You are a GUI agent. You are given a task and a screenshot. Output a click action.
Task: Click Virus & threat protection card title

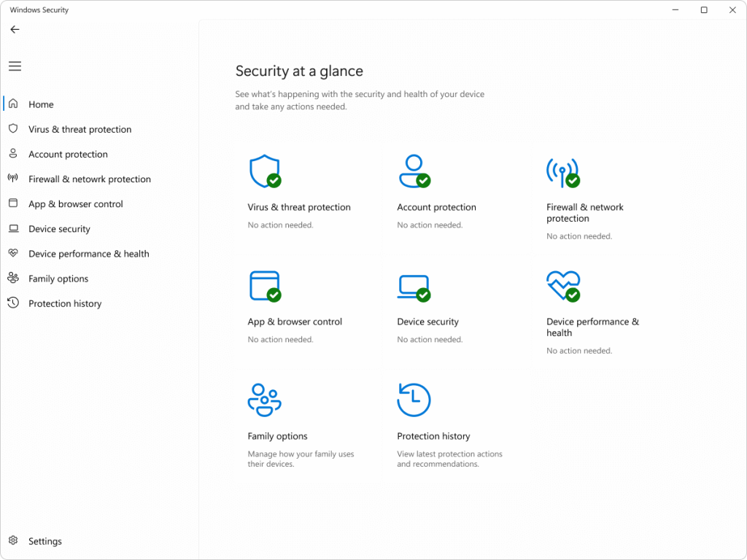coord(299,207)
